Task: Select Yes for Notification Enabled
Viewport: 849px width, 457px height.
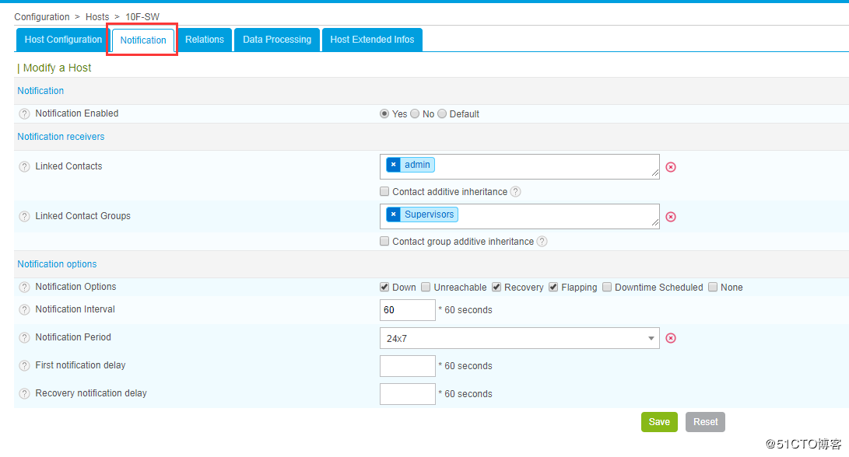Action: pos(384,114)
